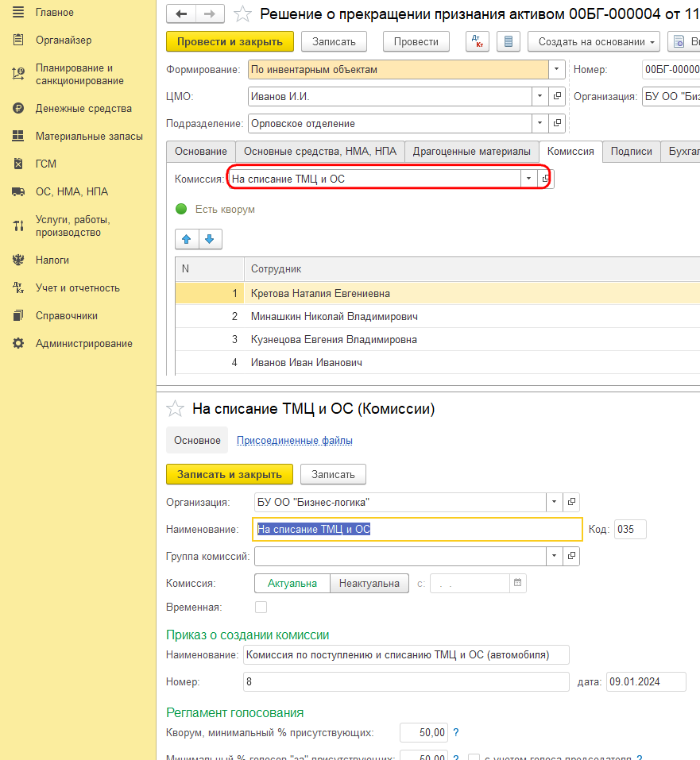Click the Налоги emblem icon
700x760 pixels.
pos(18,260)
